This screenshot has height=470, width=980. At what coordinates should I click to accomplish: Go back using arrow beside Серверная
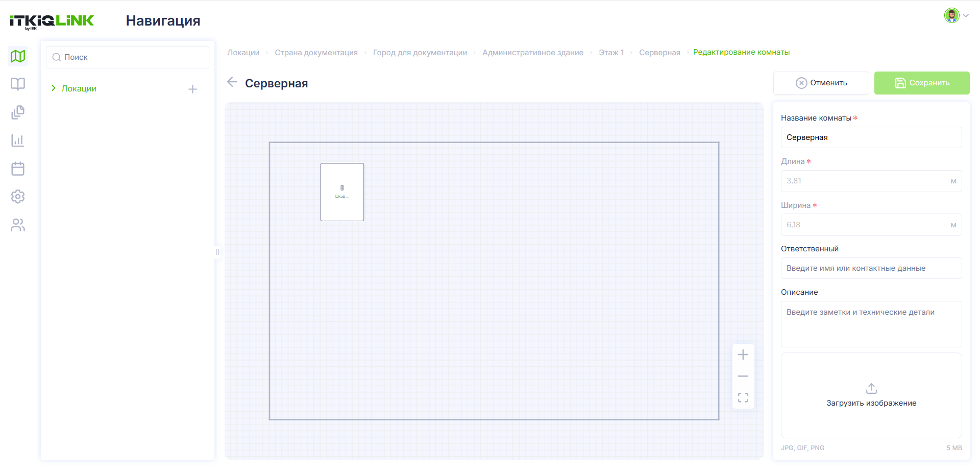pyautogui.click(x=232, y=82)
